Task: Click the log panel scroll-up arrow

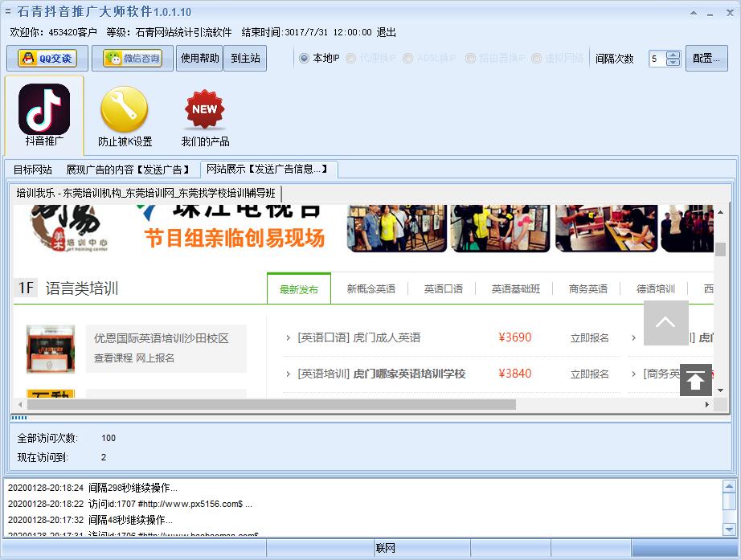Action: point(729,486)
